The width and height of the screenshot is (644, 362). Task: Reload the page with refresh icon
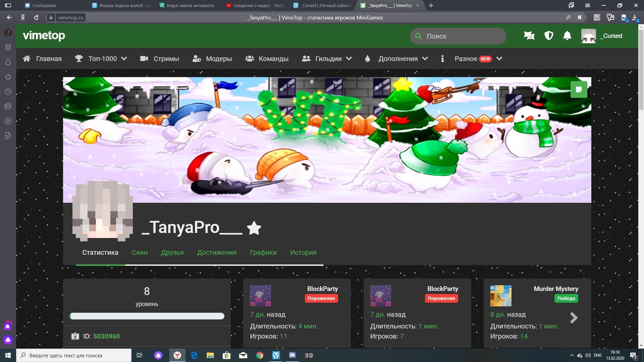click(36, 17)
